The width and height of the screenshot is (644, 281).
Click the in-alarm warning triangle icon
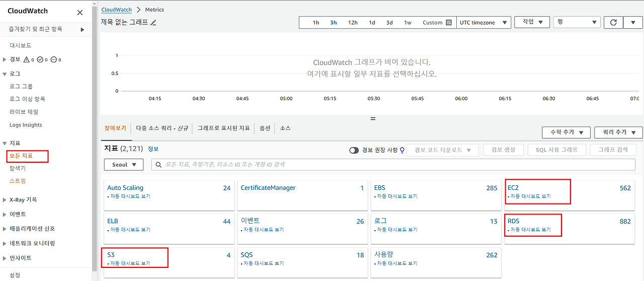click(27, 59)
